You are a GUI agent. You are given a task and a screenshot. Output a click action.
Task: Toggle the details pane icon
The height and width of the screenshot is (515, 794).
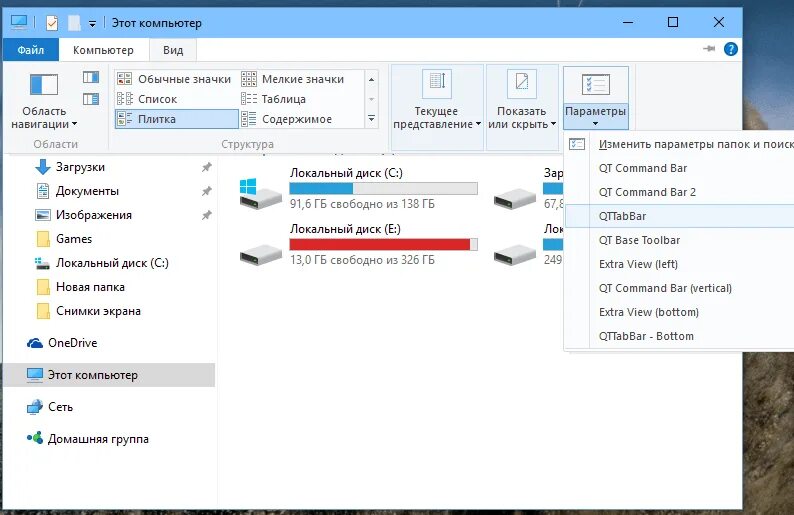(91, 99)
